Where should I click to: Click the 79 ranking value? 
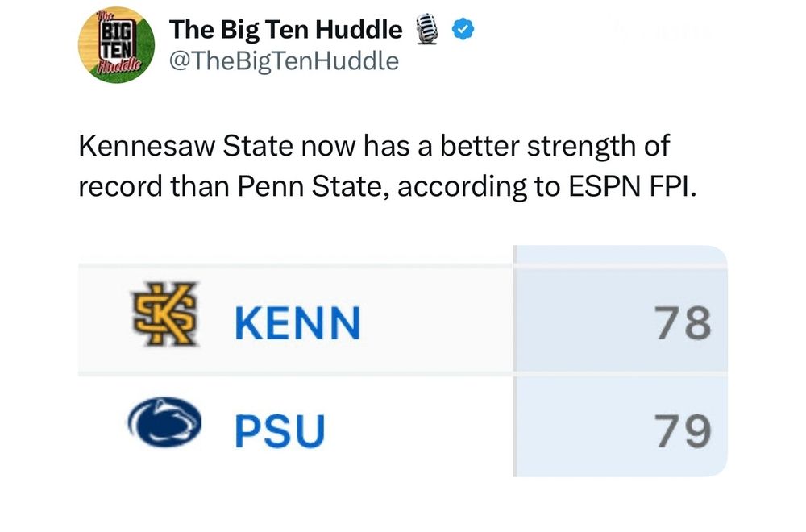coord(684,430)
